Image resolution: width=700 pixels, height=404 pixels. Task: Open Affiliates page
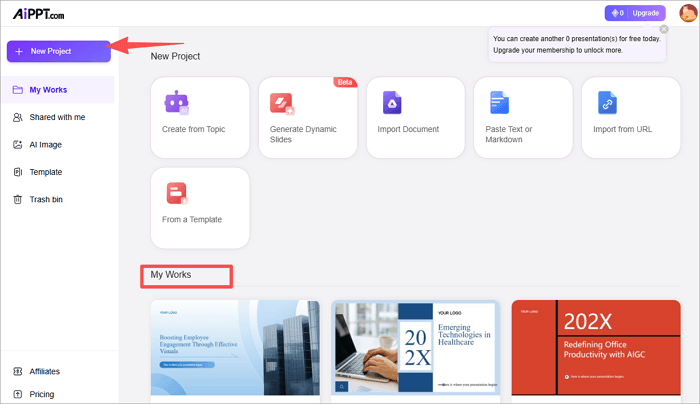tap(45, 371)
